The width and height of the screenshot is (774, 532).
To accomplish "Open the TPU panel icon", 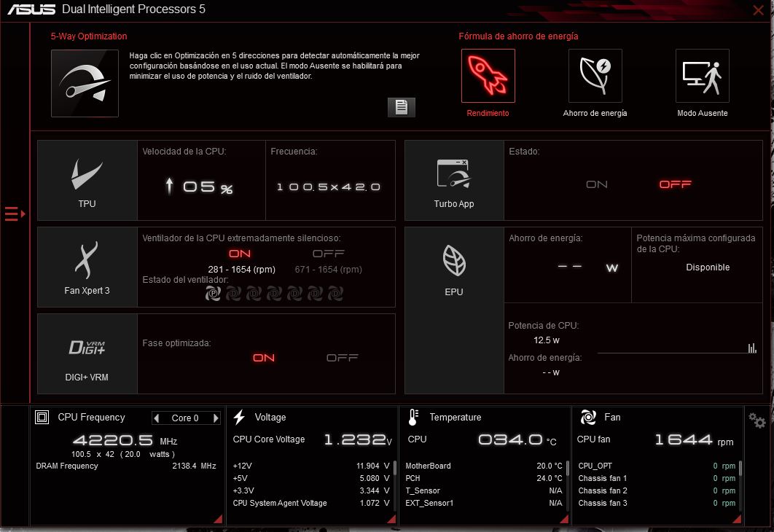I will pos(87,181).
